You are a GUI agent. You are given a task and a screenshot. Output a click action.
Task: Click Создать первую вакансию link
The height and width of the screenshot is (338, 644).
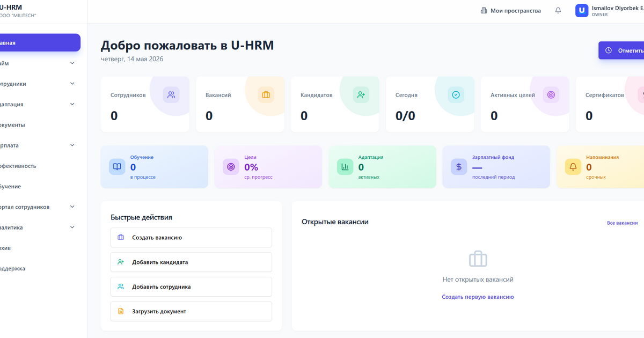tap(478, 297)
